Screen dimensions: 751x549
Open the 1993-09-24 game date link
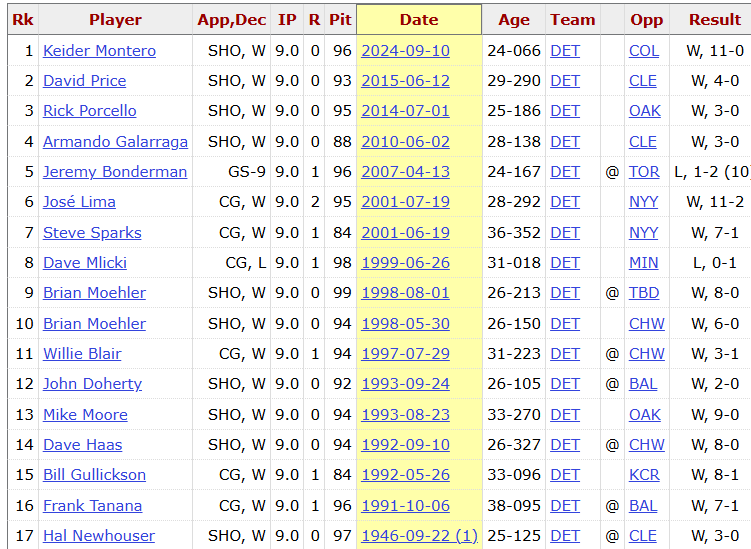click(x=405, y=384)
